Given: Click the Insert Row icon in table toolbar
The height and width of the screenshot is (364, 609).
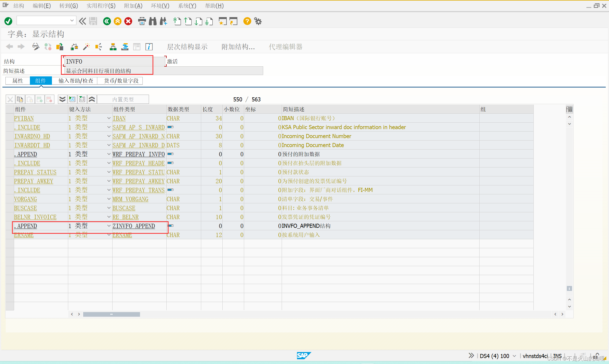Looking at the screenshot, I should (x=39, y=99).
